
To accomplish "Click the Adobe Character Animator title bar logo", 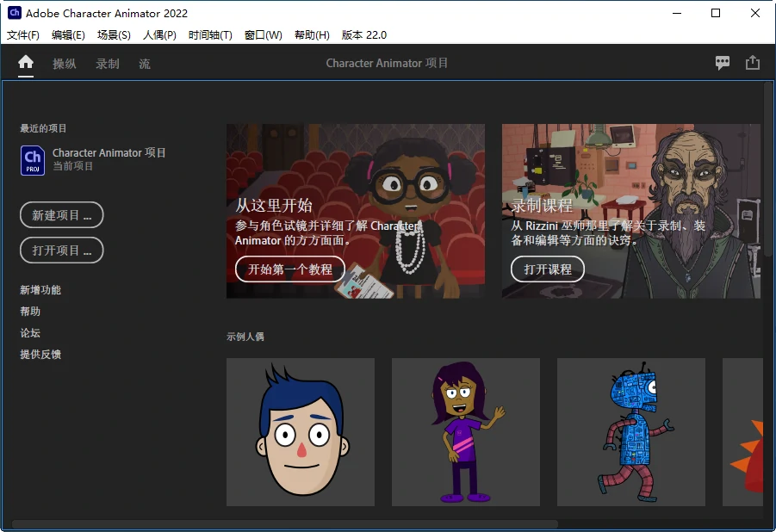I will pyautogui.click(x=14, y=13).
